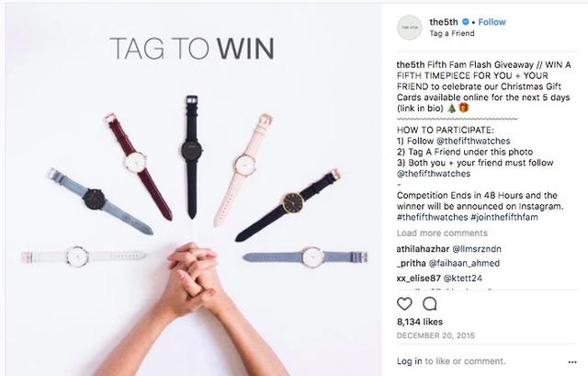Open tagged user @llmsrzndn
Image resolution: width=588 pixels, height=376 pixels.
[477, 249]
